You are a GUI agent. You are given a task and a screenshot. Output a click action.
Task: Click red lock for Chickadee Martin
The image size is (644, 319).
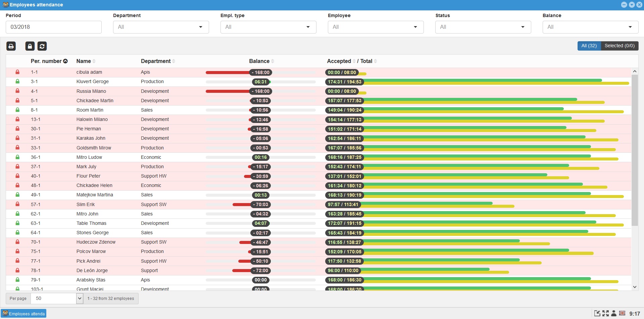(17, 100)
